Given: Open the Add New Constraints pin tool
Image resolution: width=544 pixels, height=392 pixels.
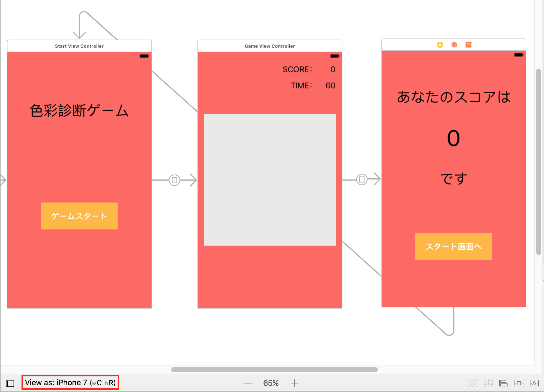Looking at the screenshot, I should (519, 383).
